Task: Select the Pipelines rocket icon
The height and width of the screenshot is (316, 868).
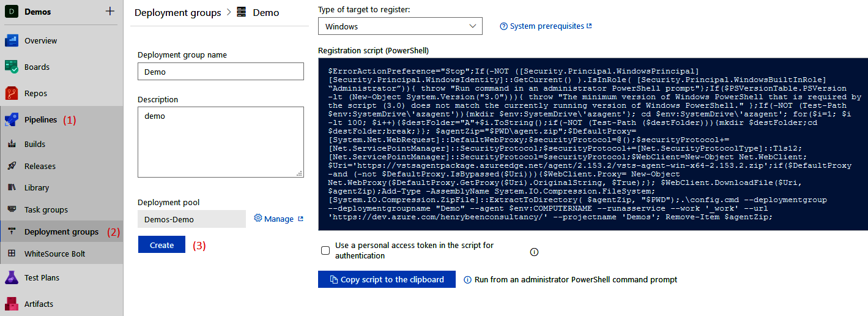Action: point(12,120)
